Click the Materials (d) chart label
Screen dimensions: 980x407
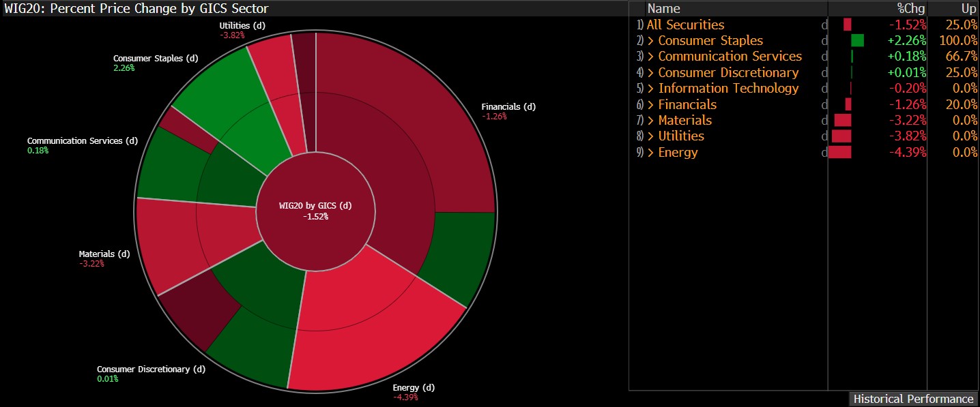104,254
